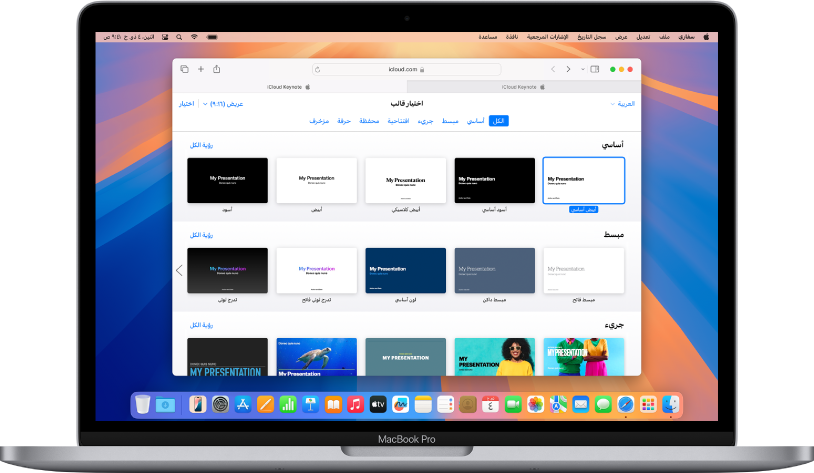The image size is (814, 473).
Task: Open the الإشارات المرجعية menu
Action: coord(548,37)
